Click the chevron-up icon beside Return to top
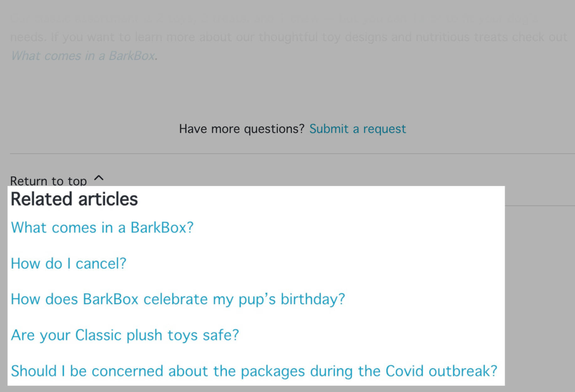 99,179
